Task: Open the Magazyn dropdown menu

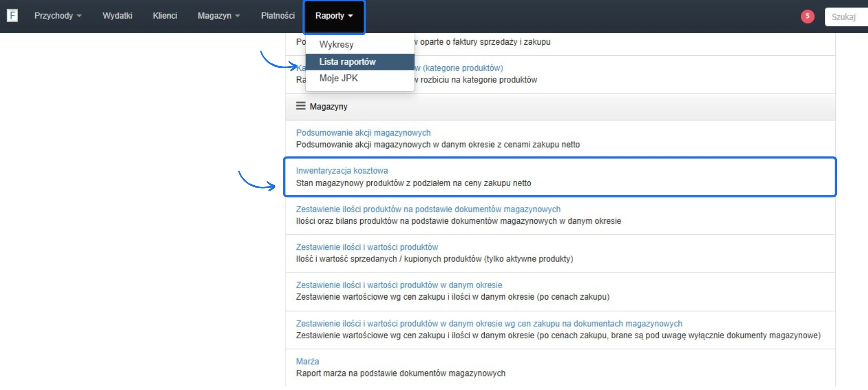Action: click(219, 16)
